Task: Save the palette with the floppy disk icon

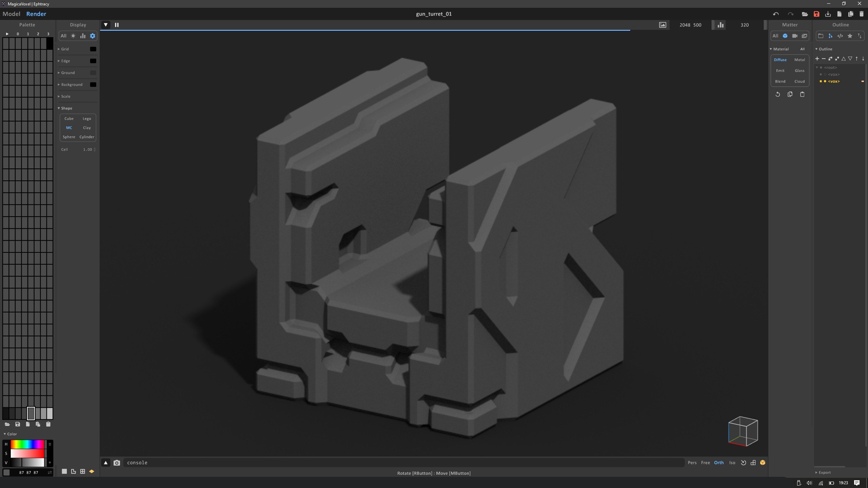Action: (x=18, y=424)
